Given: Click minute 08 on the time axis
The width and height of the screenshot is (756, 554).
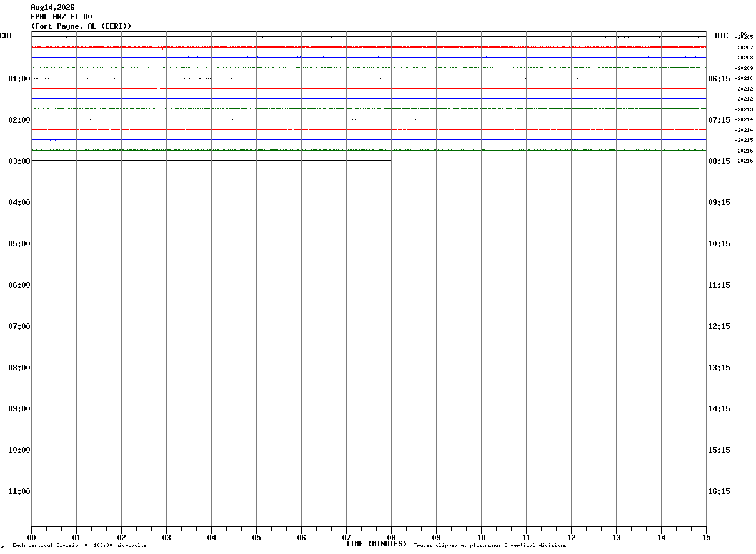Looking at the screenshot, I should click(x=391, y=537).
